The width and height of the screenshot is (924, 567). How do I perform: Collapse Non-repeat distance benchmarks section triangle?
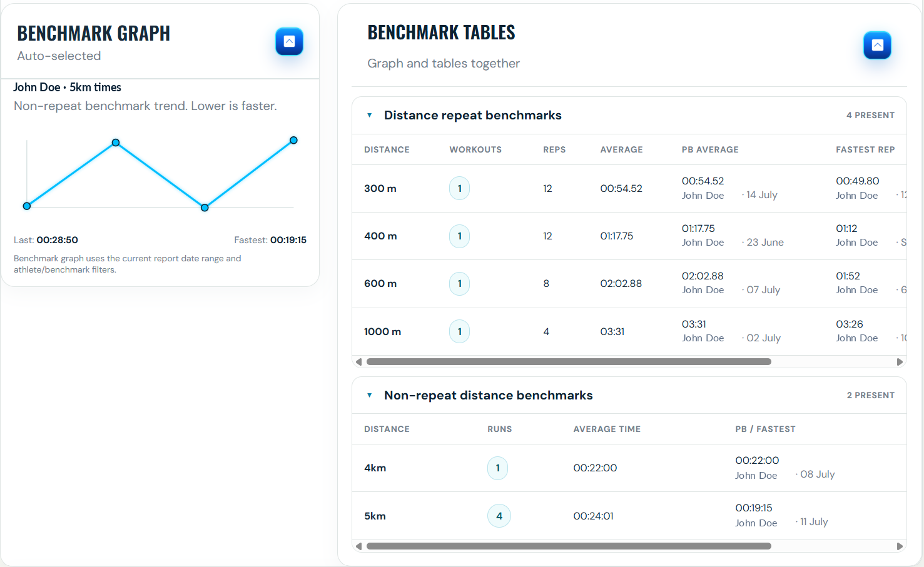(x=370, y=395)
